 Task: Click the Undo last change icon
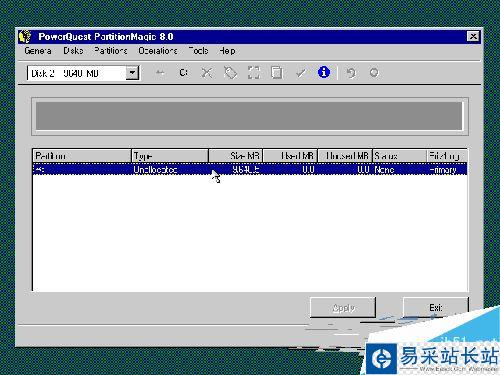[351, 72]
